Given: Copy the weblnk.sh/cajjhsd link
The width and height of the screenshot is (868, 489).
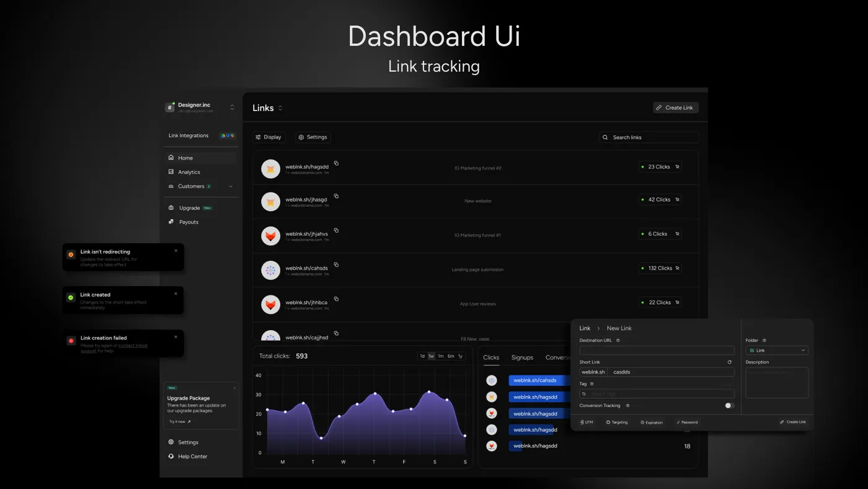Looking at the screenshot, I should [336, 334].
